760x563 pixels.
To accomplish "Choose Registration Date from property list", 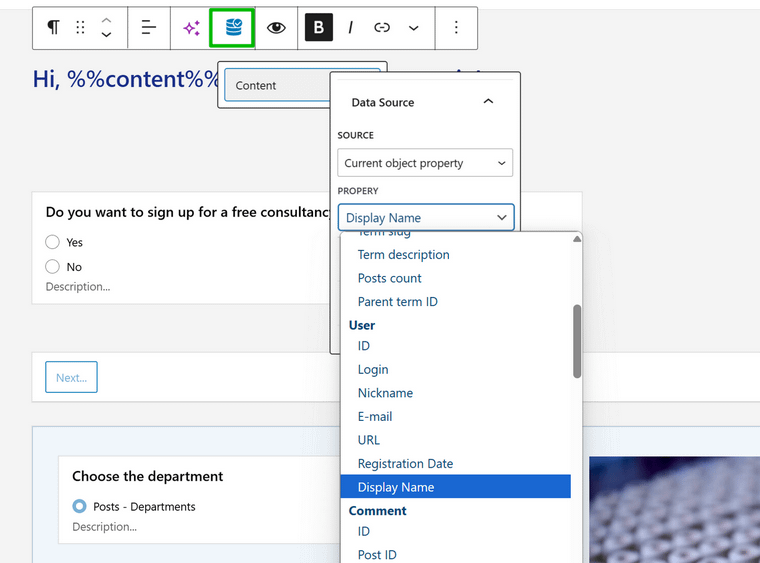I will 405,464.
